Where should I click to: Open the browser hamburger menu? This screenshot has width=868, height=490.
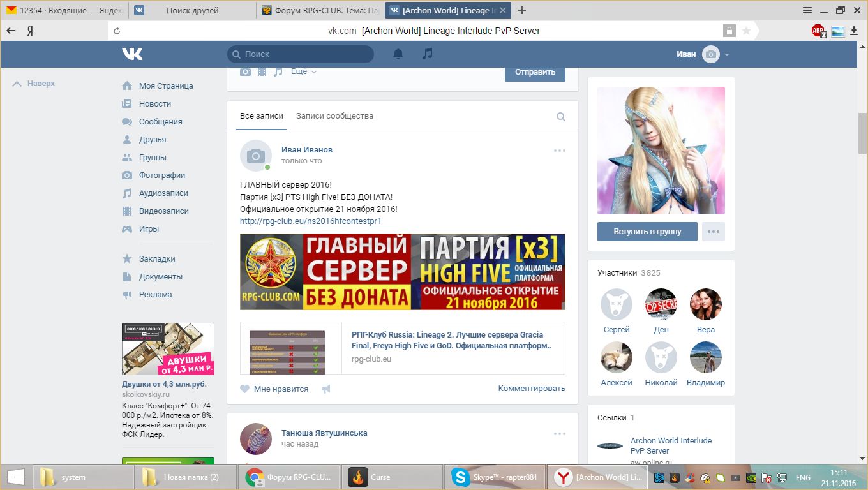tap(807, 10)
